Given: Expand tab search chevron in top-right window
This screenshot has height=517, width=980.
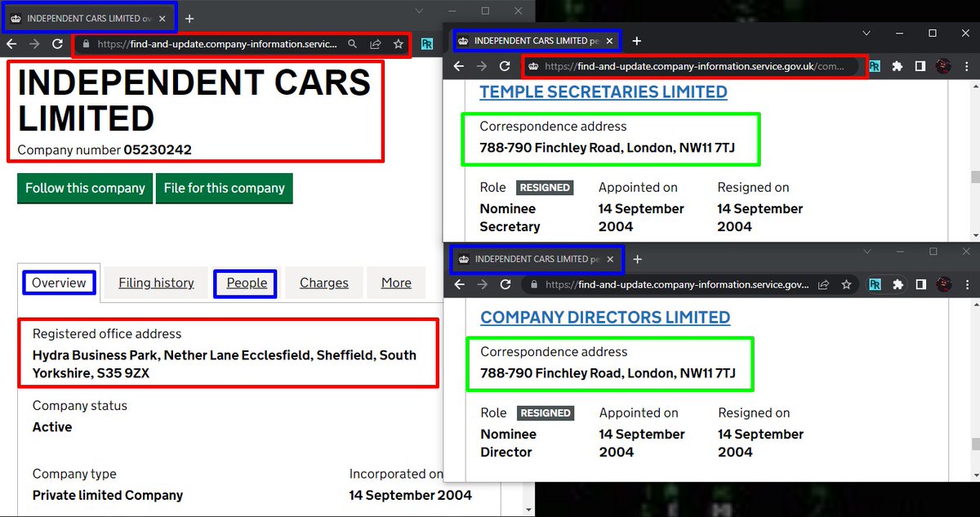Looking at the screenshot, I should point(868,33).
